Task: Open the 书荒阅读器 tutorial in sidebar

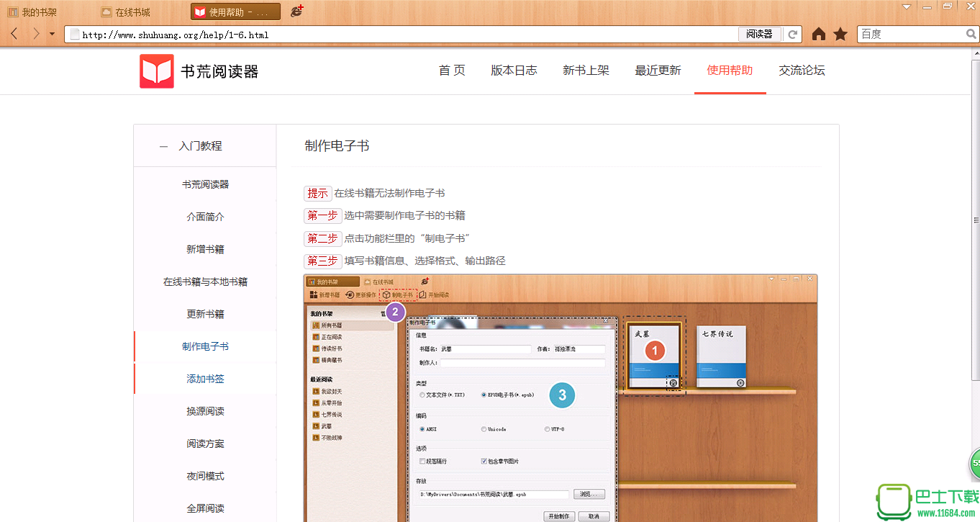Action: click(x=205, y=184)
